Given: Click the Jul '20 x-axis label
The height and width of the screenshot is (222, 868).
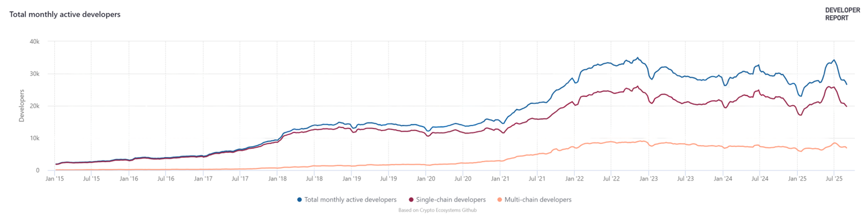Looking at the screenshot, I should (463, 179).
